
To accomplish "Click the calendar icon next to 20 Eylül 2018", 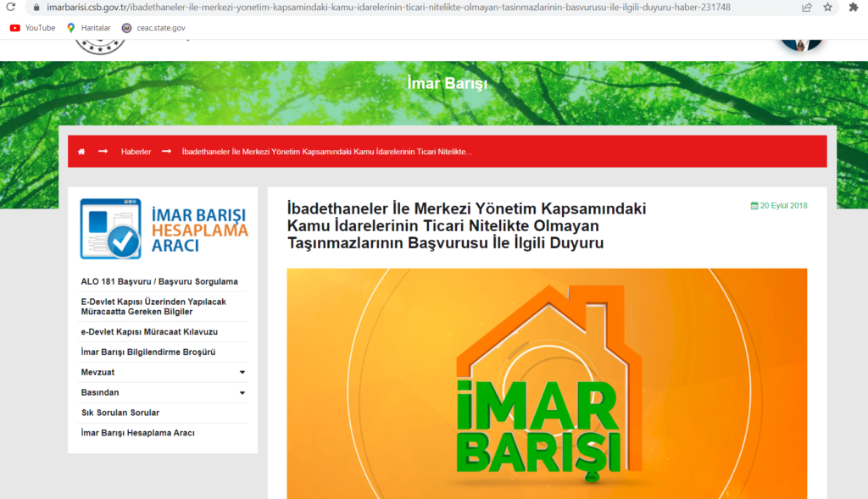I will (754, 204).
